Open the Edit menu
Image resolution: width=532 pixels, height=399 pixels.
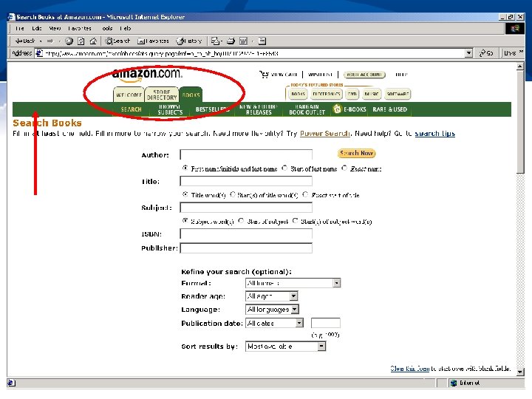pyautogui.click(x=37, y=28)
